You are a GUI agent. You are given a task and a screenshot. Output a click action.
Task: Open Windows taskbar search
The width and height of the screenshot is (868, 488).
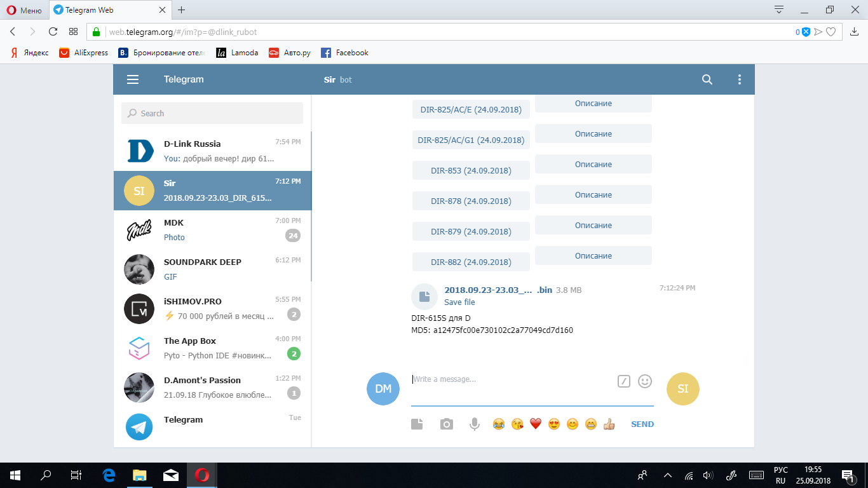pos(46,475)
